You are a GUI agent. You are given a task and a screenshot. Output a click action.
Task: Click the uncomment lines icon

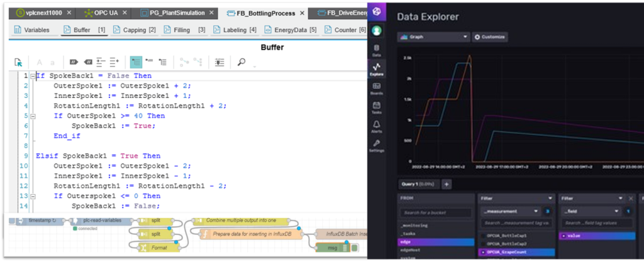click(88, 62)
